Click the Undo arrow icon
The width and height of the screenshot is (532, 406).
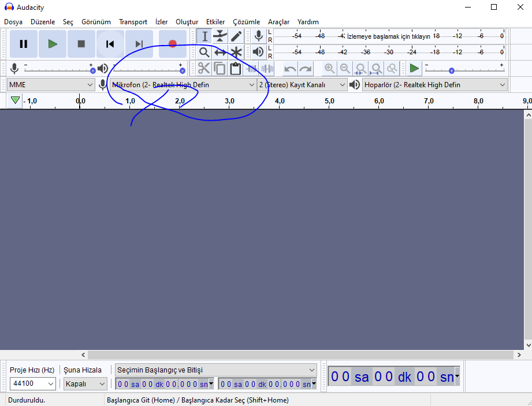(290, 69)
